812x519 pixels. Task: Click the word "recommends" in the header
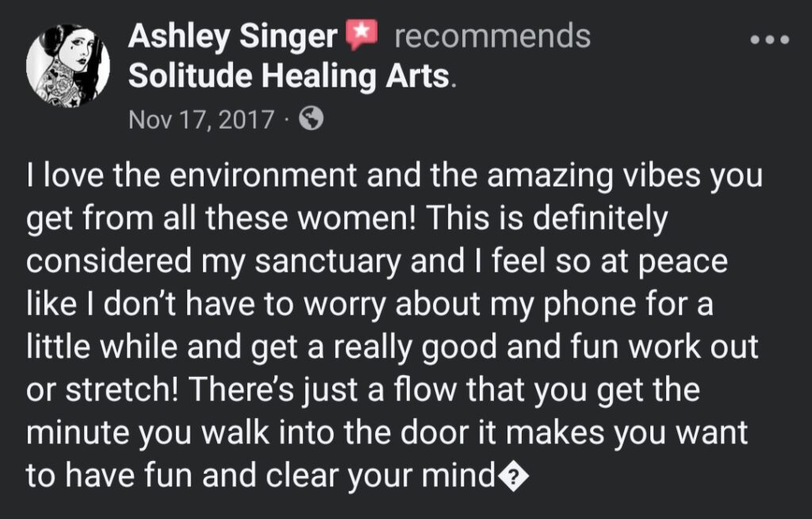[x=492, y=37]
